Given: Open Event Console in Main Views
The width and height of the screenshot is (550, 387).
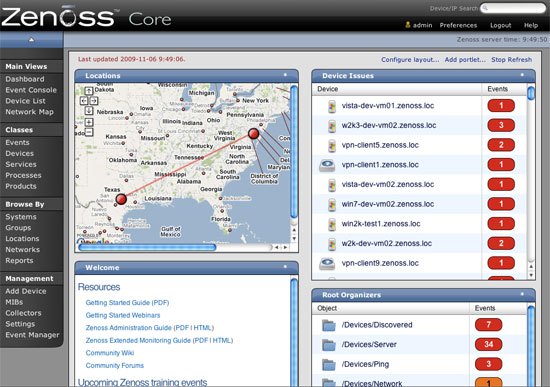Looking at the screenshot, I should [x=31, y=90].
